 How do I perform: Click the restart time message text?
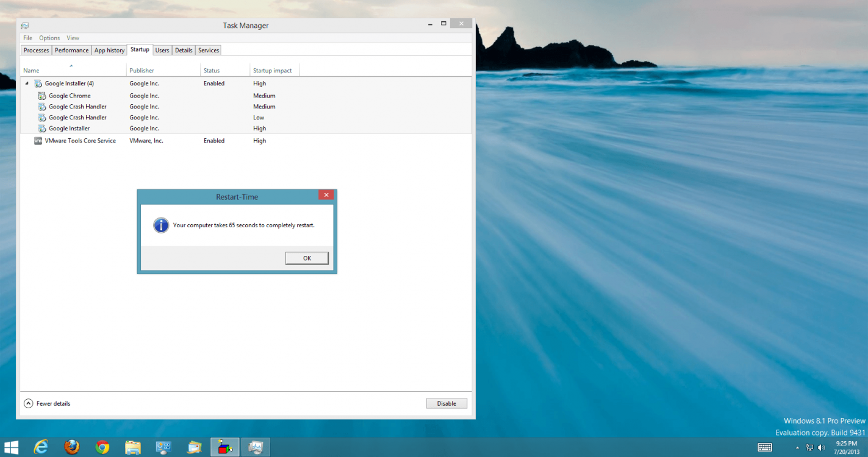(244, 225)
